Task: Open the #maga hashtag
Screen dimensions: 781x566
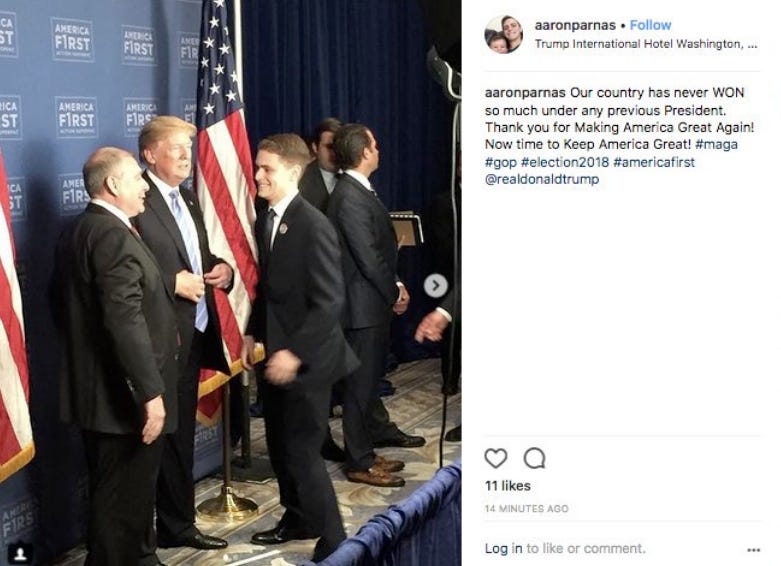Action: pyautogui.click(x=716, y=144)
